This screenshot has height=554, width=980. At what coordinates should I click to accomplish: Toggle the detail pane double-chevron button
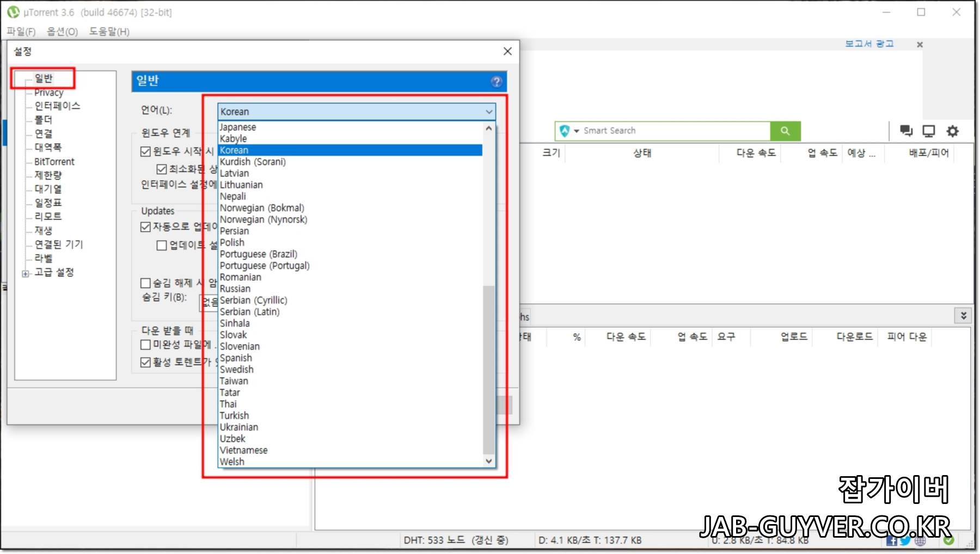[x=963, y=316]
